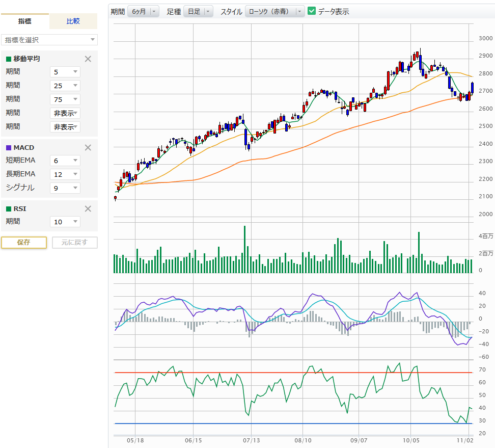Remove the 移動平均 indicator with its X icon
495x448 pixels.
pyautogui.click(x=88, y=59)
